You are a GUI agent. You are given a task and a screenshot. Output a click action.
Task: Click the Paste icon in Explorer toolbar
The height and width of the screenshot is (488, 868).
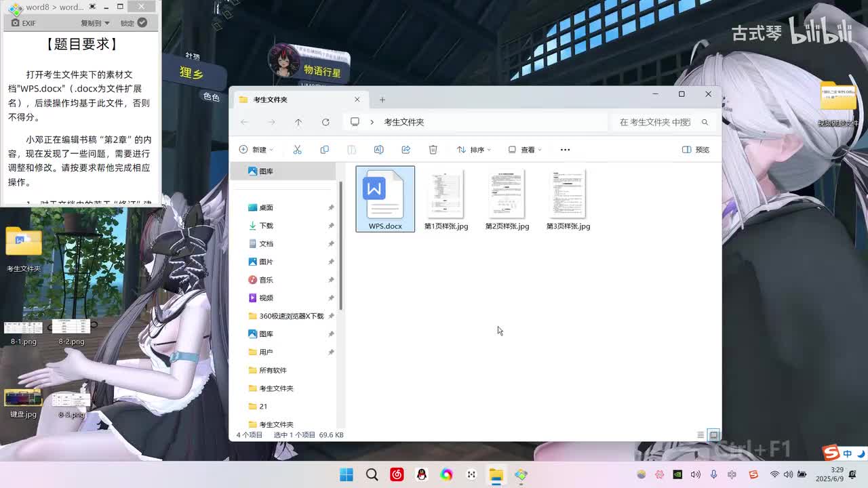point(351,149)
